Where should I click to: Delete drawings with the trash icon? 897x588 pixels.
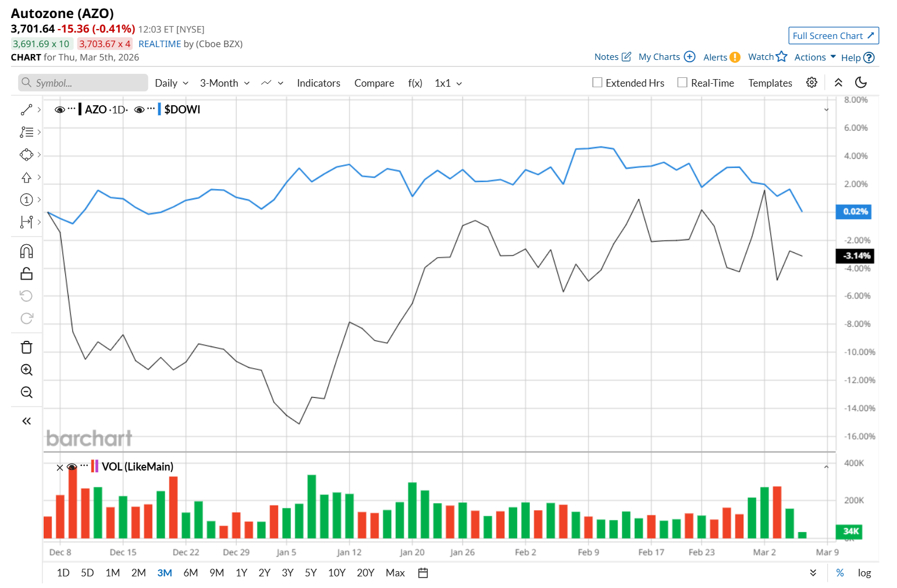26,347
